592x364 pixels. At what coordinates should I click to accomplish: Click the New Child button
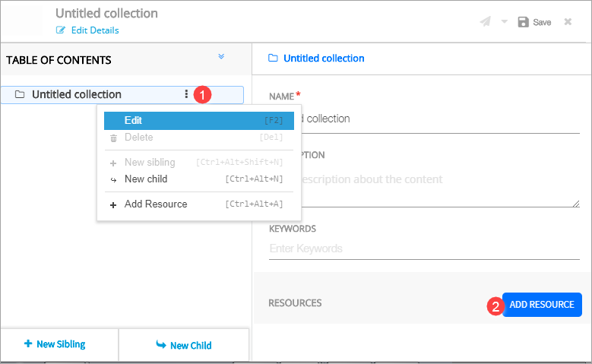click(183, 345)
